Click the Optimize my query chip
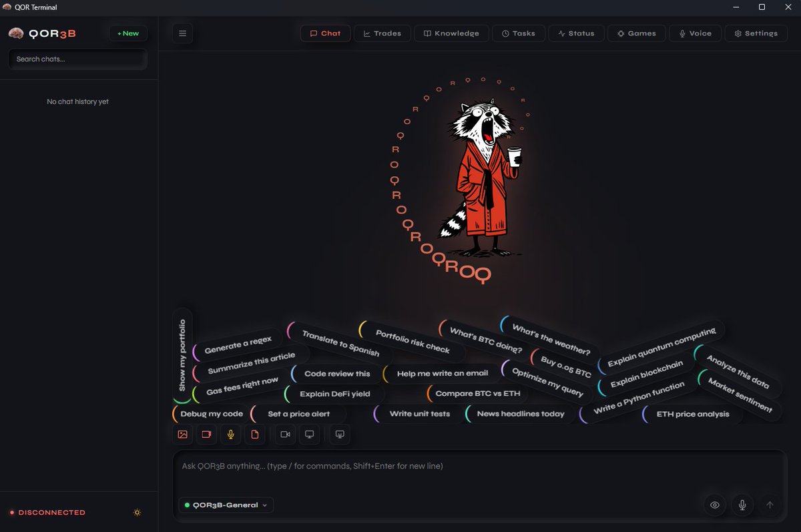Screen dimensions: 801x532 (546, 382)
